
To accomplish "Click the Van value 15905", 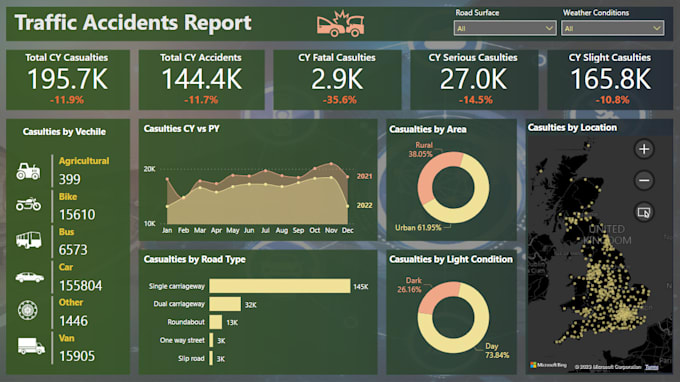I will click(x=77, y=356).
